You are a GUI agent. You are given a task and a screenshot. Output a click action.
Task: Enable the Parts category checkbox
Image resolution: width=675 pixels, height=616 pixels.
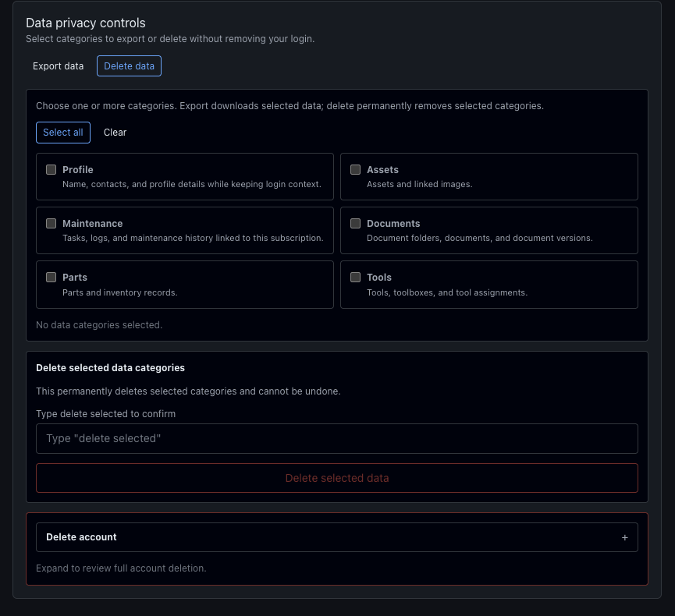pos(52,277)
